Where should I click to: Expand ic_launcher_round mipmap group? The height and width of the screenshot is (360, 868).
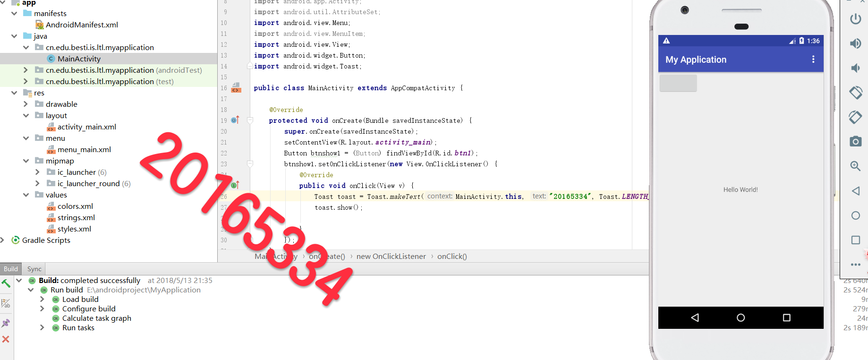click(38, 183)
